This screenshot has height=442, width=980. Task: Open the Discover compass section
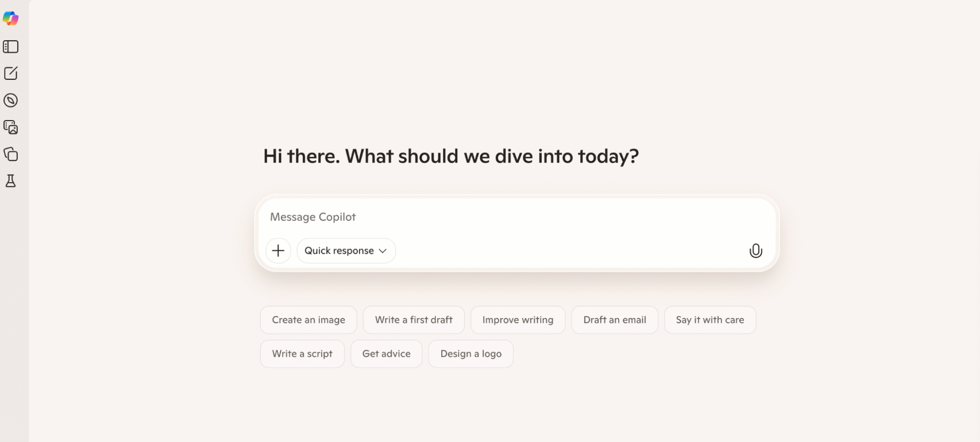pos(11,100)
